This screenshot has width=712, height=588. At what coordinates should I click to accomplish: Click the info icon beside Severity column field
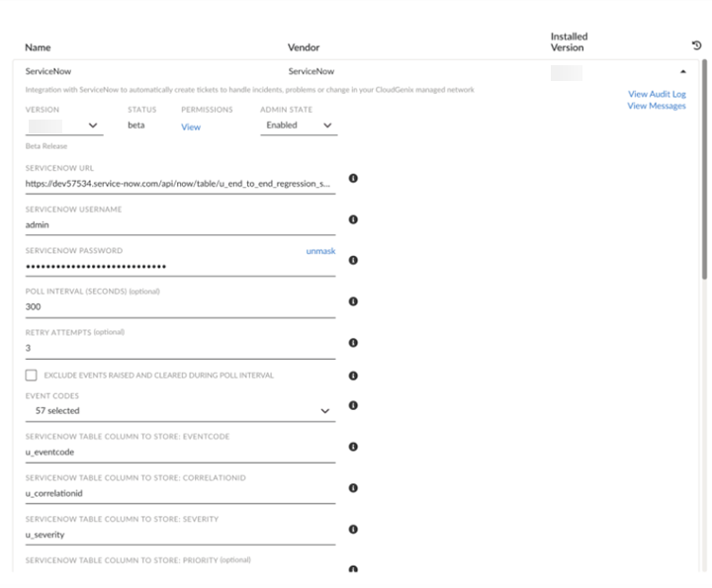coord(353,529)
